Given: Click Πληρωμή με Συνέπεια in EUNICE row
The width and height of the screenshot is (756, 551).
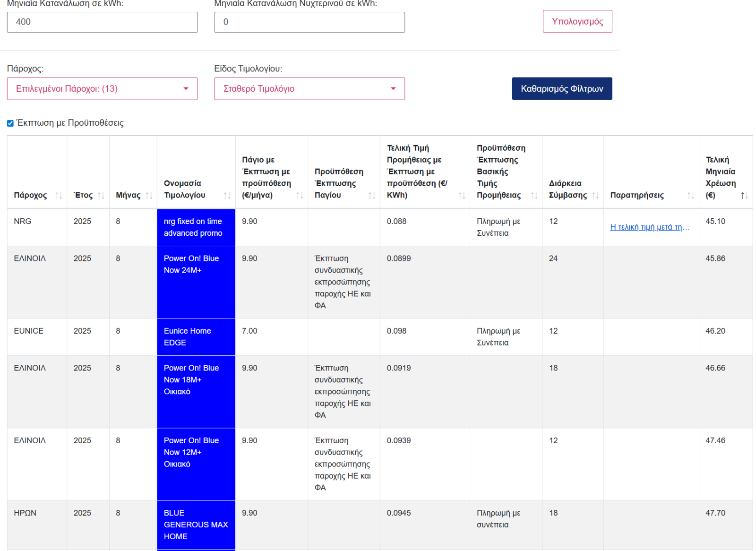Looking at the screenshot, I should [x=498, y=337].
